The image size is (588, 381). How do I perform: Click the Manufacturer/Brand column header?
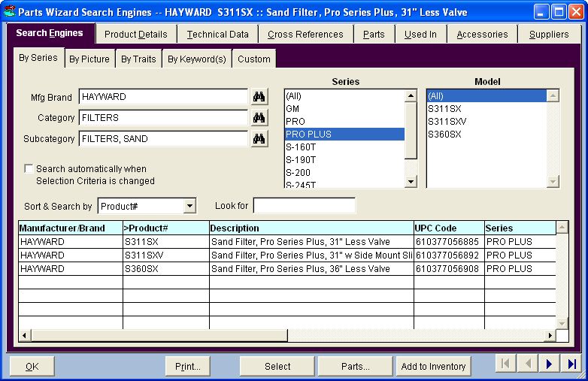71,228
